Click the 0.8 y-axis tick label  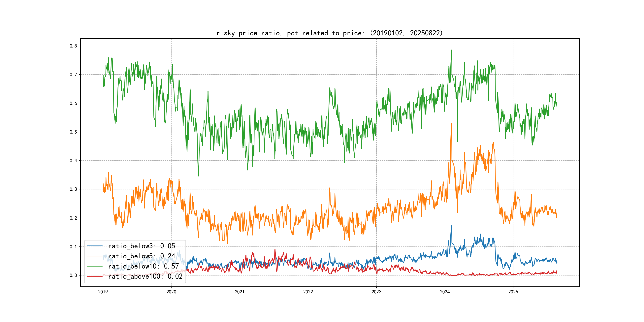pyautogui.click(x=73, y=46)
